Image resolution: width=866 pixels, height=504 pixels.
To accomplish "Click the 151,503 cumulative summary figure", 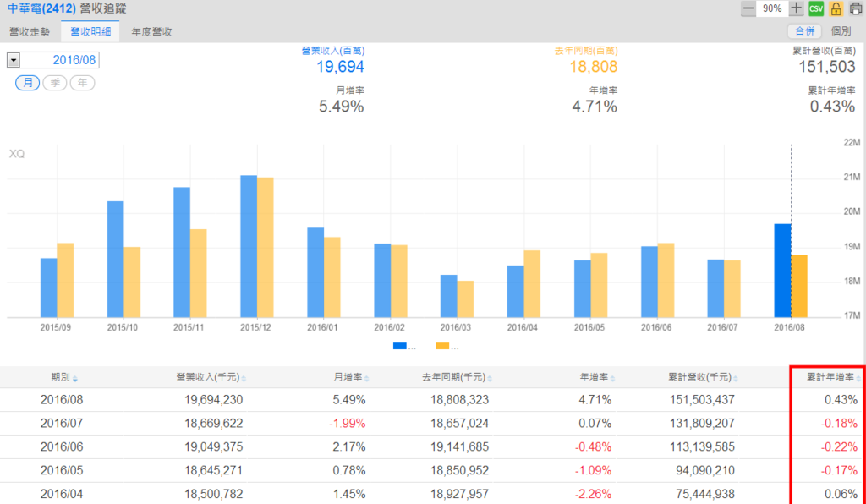I will tap(827, 67).
